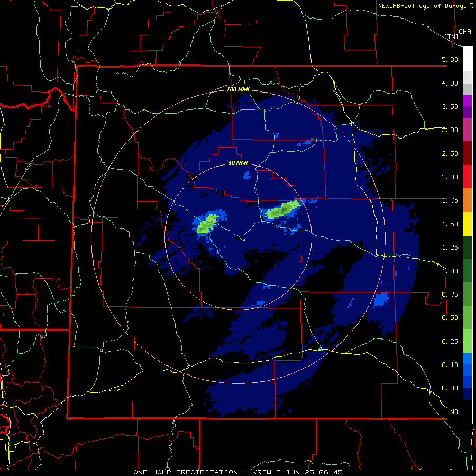Select the light green swatch near 0.25
476x476 pixels.
pos(467,341)
